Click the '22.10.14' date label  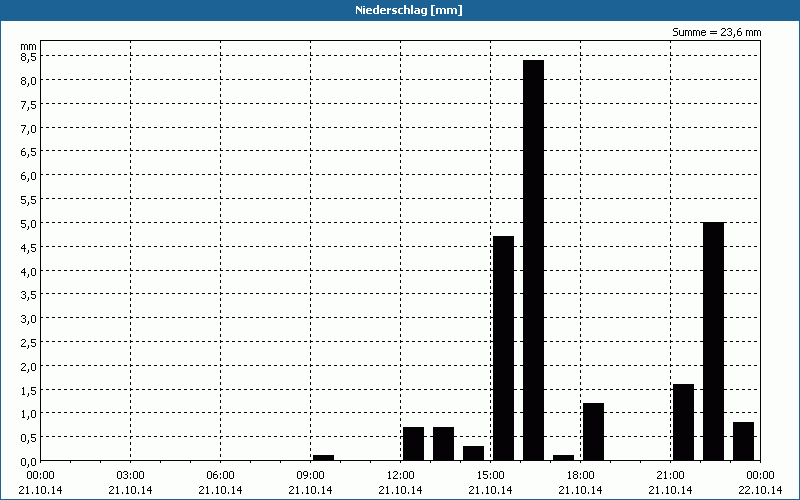point(760,490)
